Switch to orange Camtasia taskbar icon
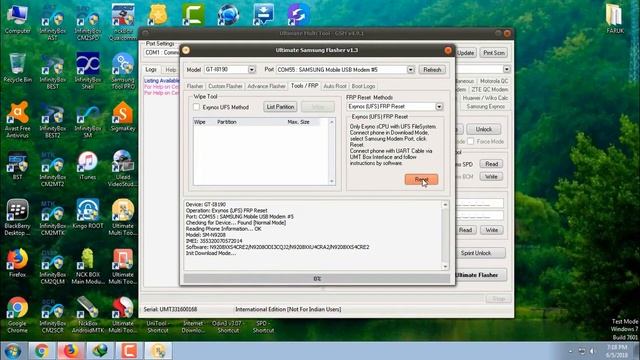Viewport: 640px width, 360px height. (x=129, y=351)
